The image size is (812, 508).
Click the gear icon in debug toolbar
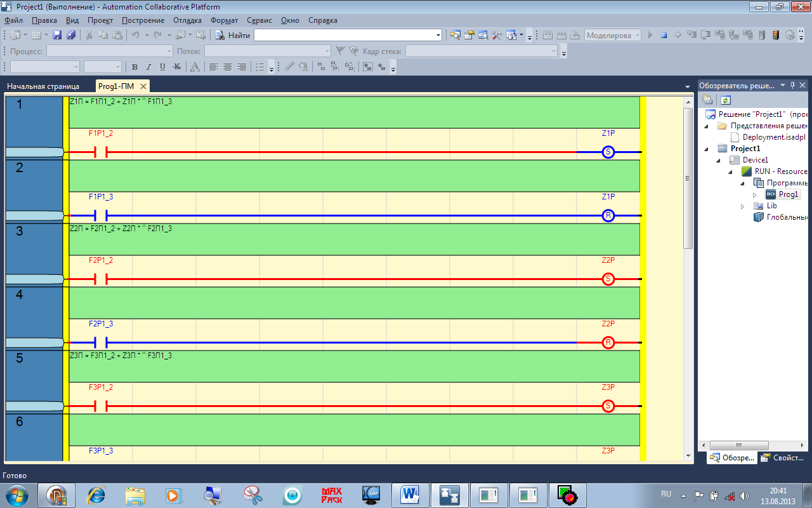coord(790,35)
